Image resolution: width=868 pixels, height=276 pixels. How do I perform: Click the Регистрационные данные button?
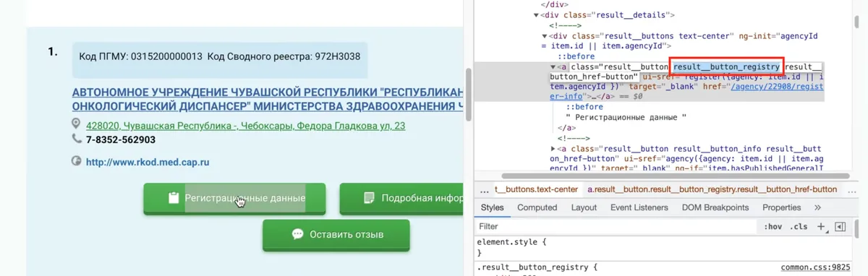pyautogui.click(x=234, y=198)
